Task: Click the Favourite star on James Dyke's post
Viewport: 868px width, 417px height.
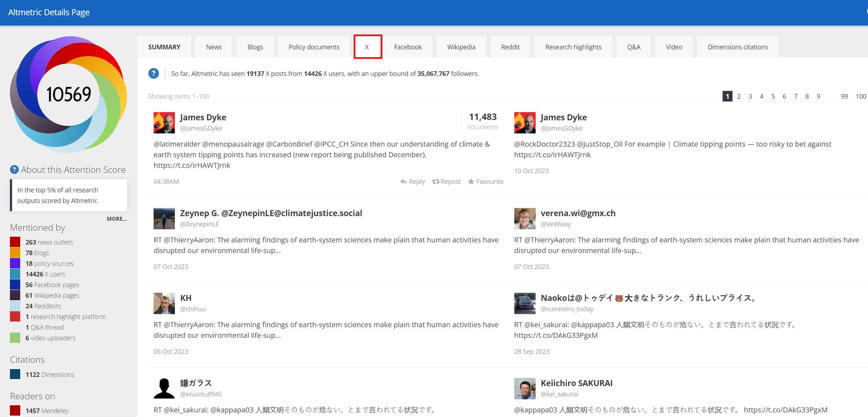Action: pos(471,181)
